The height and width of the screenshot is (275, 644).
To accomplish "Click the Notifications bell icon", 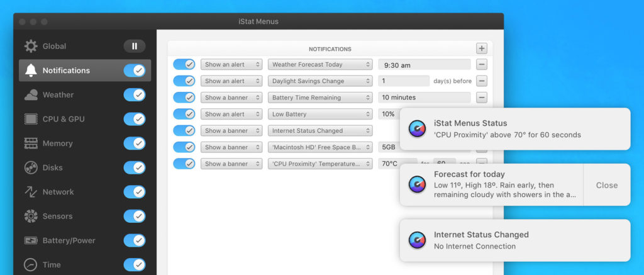I will click(x=31, y=70).
